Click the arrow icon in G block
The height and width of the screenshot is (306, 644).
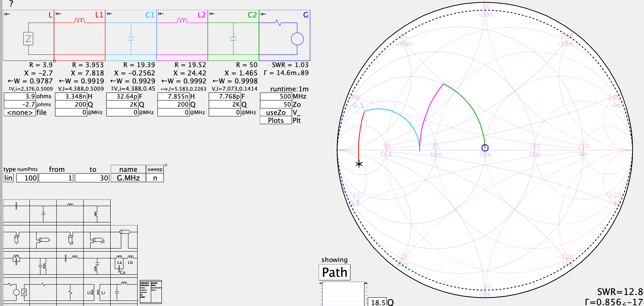point(263,14)
